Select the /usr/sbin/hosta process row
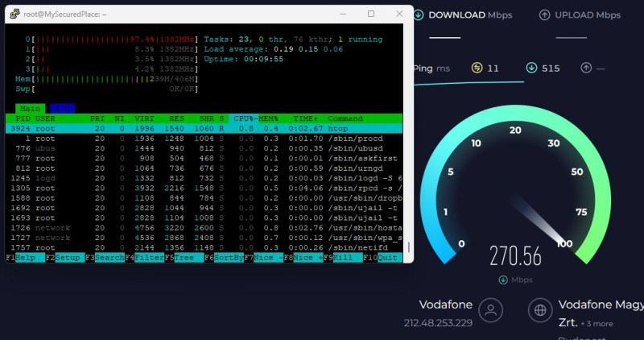This screenshot has width=644, height=340. click(204, 228)
